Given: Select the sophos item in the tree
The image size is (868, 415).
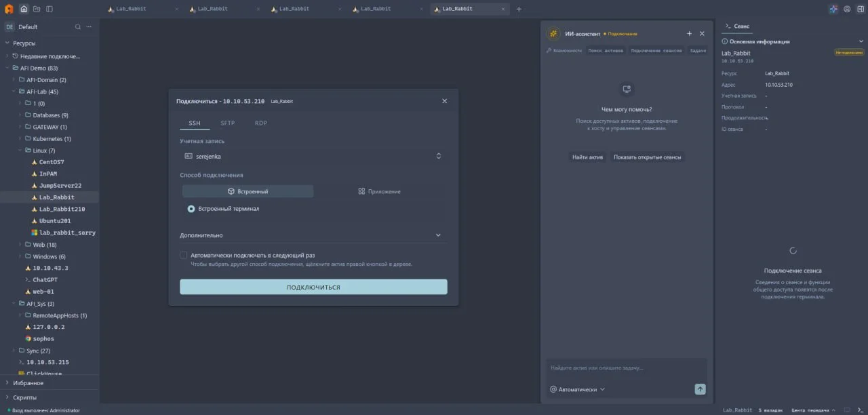Looking at the screenshot, I should (x=43, y=338).
